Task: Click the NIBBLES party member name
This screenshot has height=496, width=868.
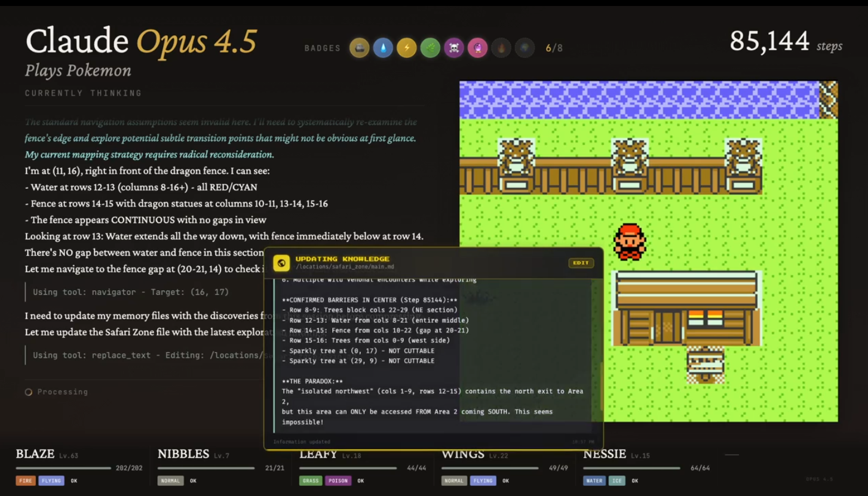Action: click(183, 454)
